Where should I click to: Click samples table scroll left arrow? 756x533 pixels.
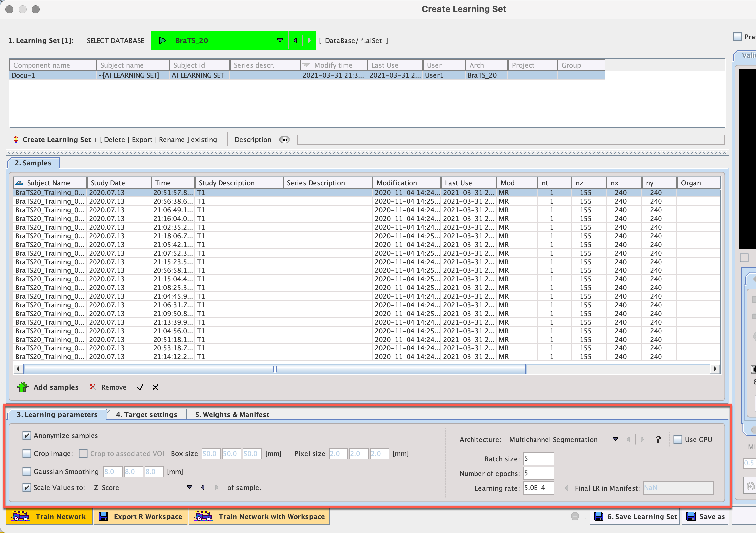(x=18, y=369)
